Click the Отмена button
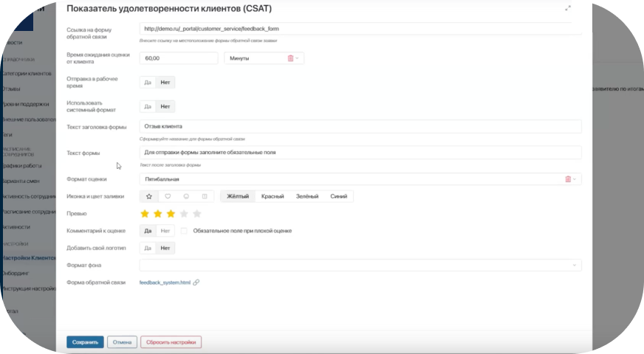Screen dimensions: 644x354 pyautogui.click(x=122, y=342)
